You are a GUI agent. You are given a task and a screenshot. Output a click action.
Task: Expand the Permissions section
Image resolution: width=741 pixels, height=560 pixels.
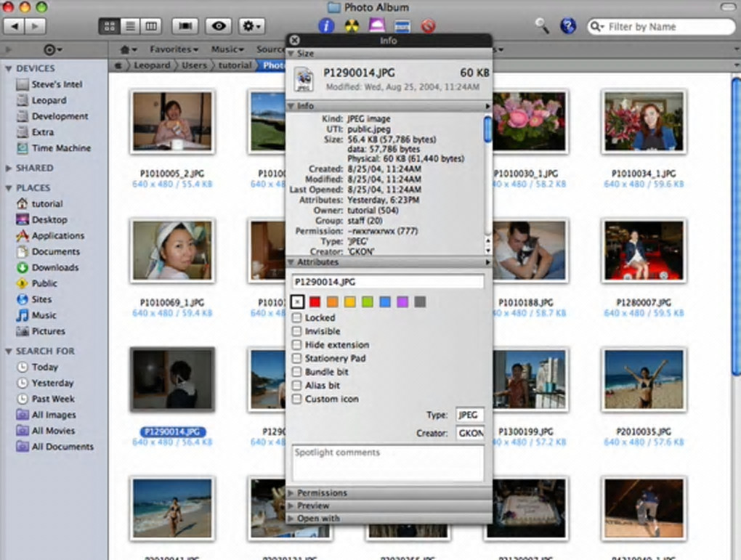pos(291,493)
